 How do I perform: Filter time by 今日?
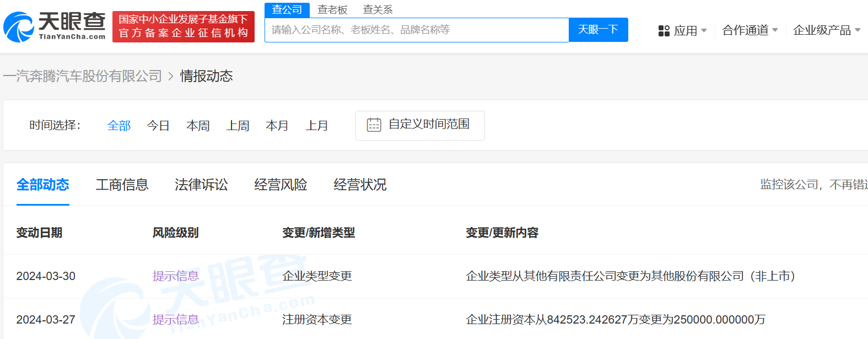tap(158, 126)
